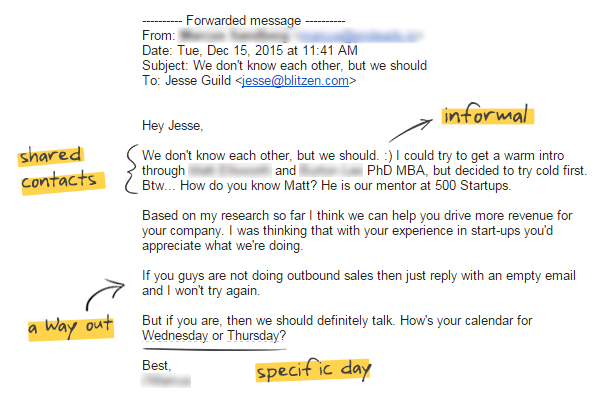Select the yellow 'informal' annotation label

(487, 114)
